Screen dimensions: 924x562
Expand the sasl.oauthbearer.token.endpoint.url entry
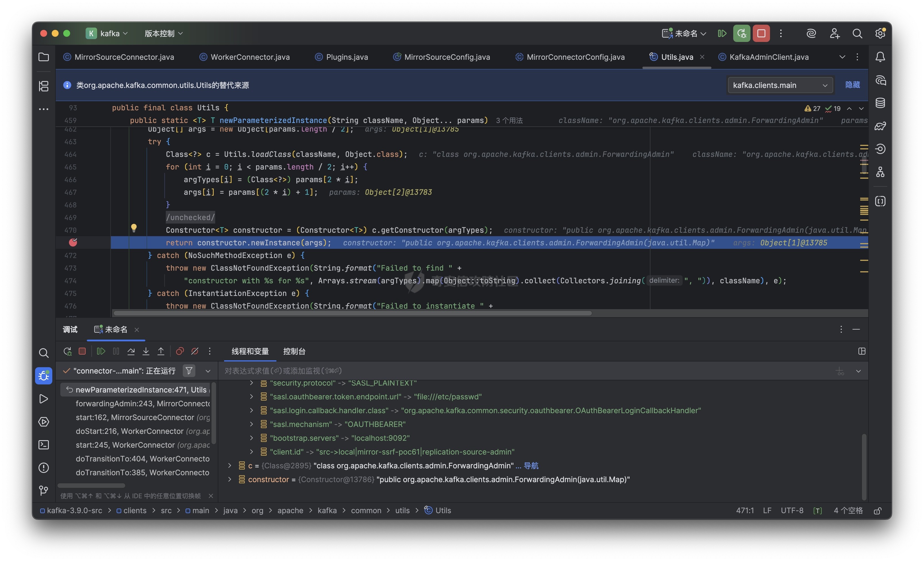click(x=252, y=397)
